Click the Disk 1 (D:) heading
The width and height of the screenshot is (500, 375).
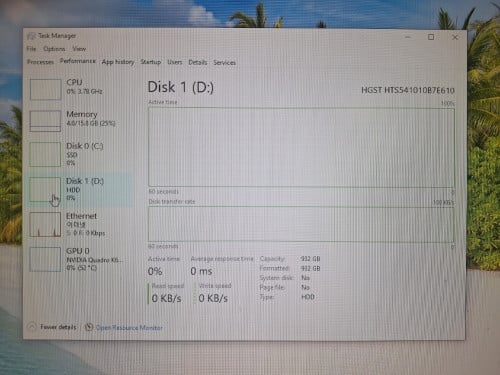tap(181, 87)
